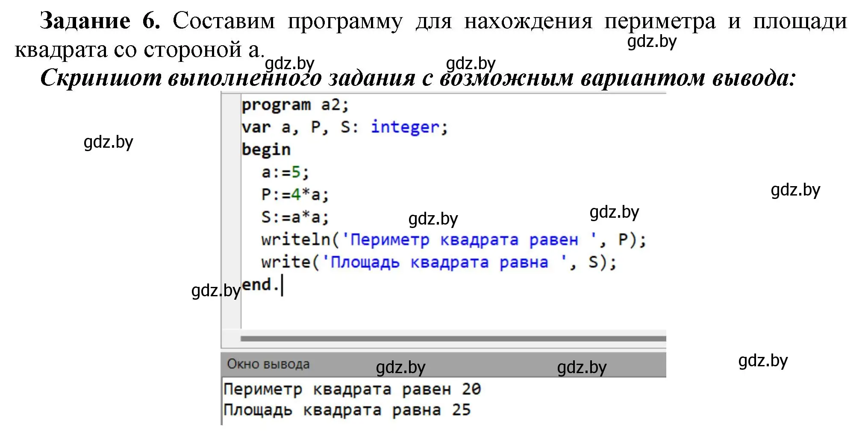Screen dimensions: 868x441
Task: Click the horizontal scrollbar of the code editor
Action: pos(453,339)
